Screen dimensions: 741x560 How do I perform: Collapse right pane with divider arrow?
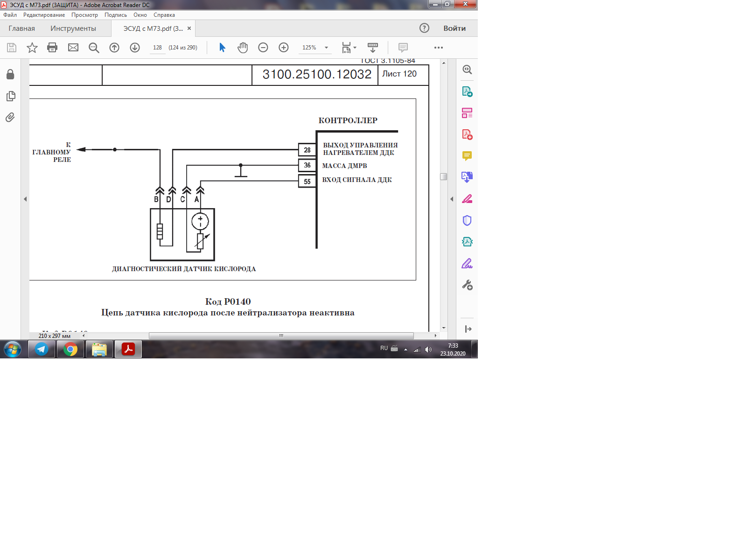451,199
